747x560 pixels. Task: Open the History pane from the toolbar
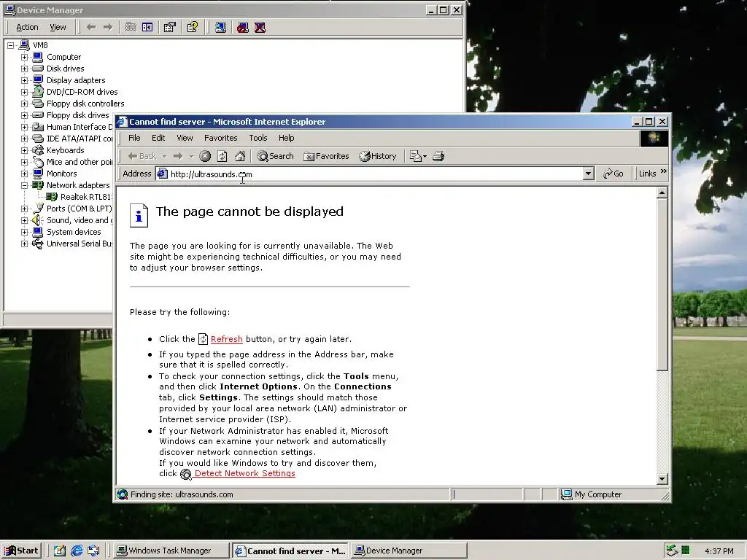[x=378, y=156]
